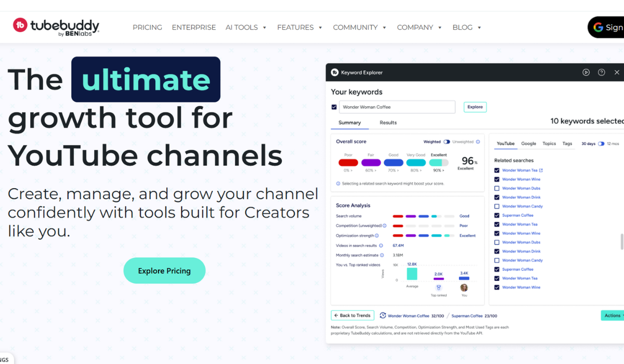Screen dimensions: 624x364
Task: Click the TubeBuddy logo in the header
Action: [56, 27]
